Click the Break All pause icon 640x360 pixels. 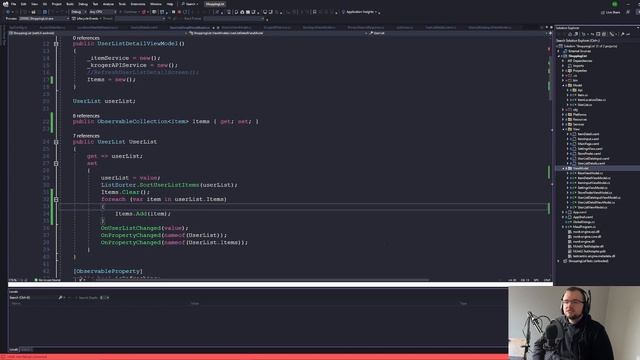[x=173, y=12]
